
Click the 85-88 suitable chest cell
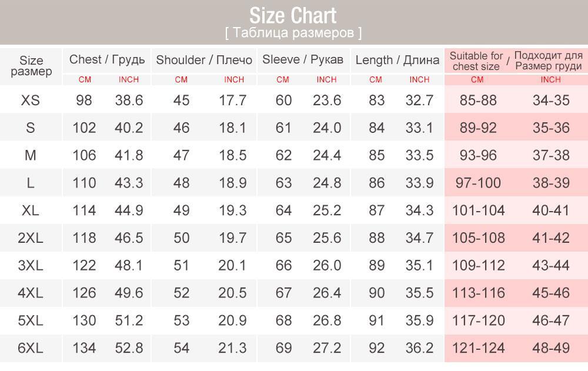click(478, 100)
